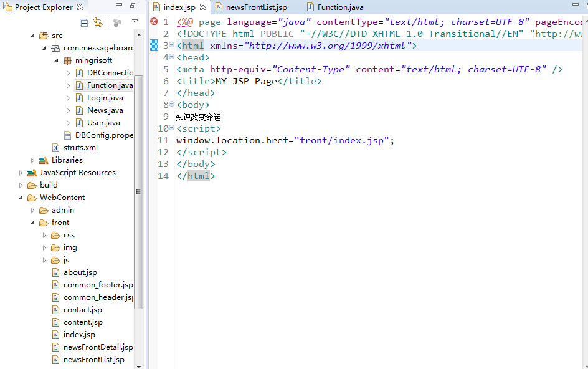588x369 pixels.
Task: Click the Project Explorer vertical scrollbar thumb
Action: pyautogui.click(x=139, y=192)
